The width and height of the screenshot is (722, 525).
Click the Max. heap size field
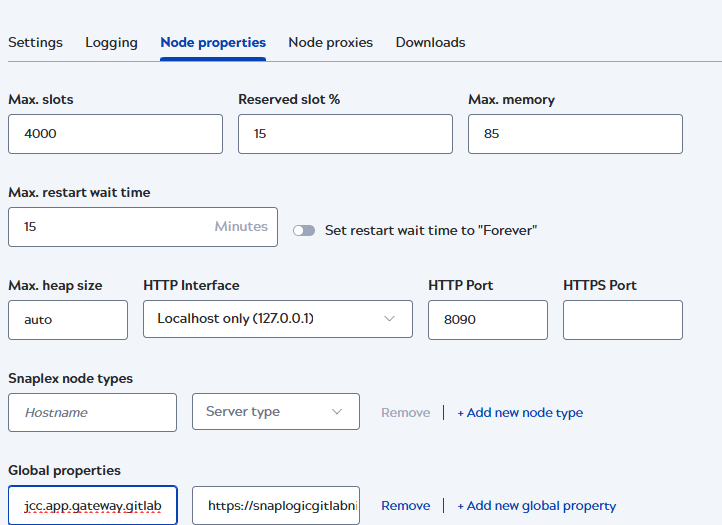click(68, 320)
